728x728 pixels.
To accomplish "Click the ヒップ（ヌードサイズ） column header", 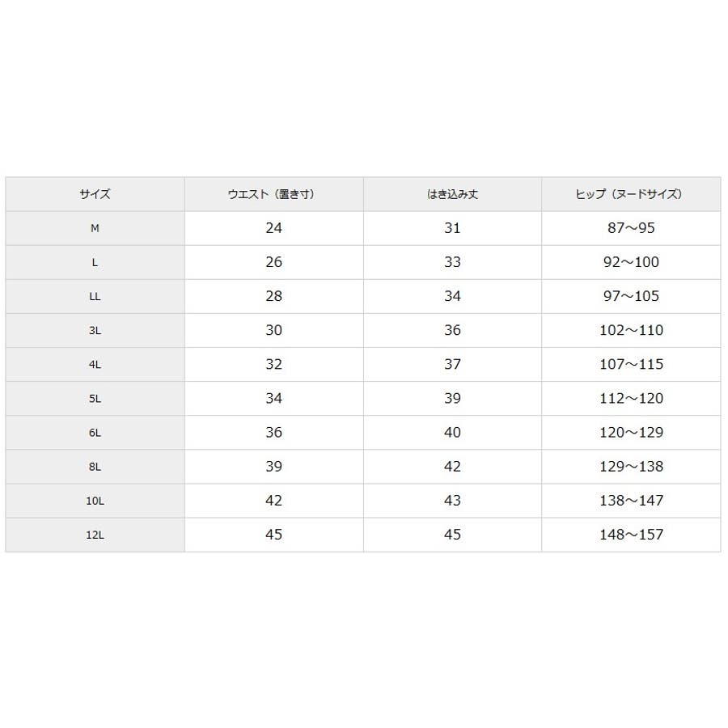I will click(630, 194).
